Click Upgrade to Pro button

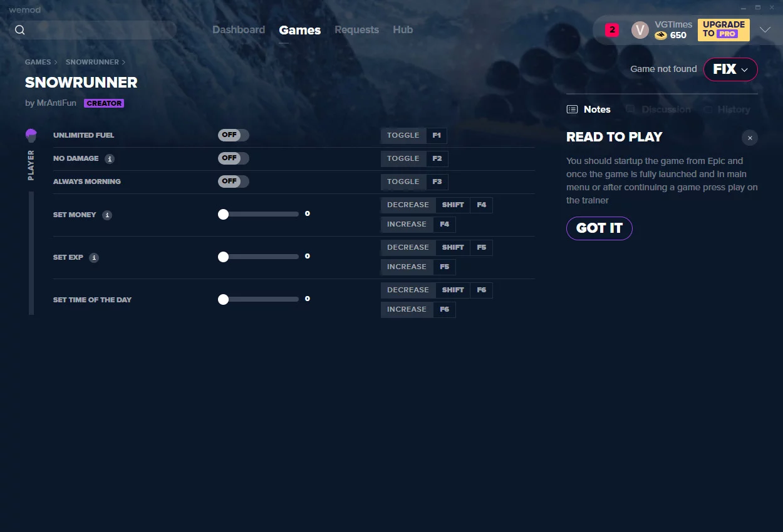click(723, 29)
